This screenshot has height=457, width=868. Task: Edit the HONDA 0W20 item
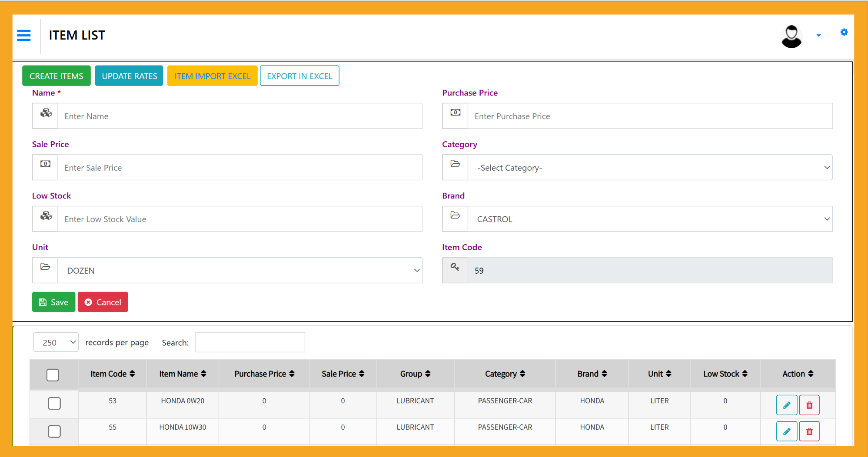tap(786, 405)
